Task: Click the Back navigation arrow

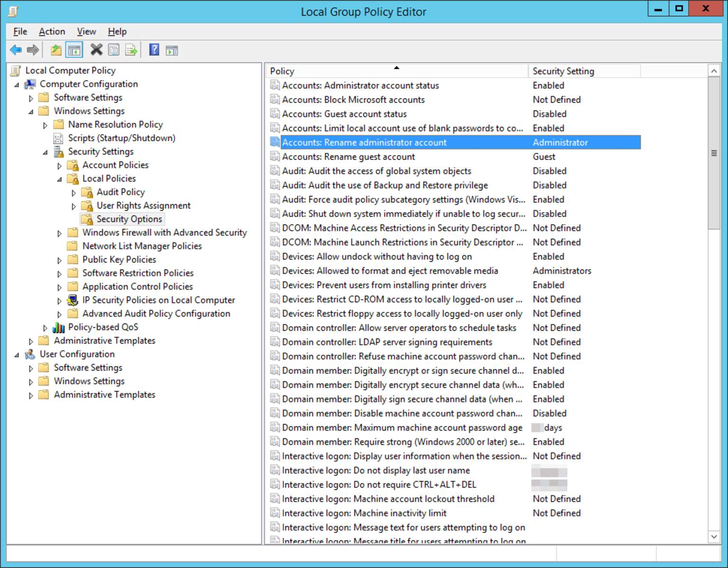Action: click(16, 50)
